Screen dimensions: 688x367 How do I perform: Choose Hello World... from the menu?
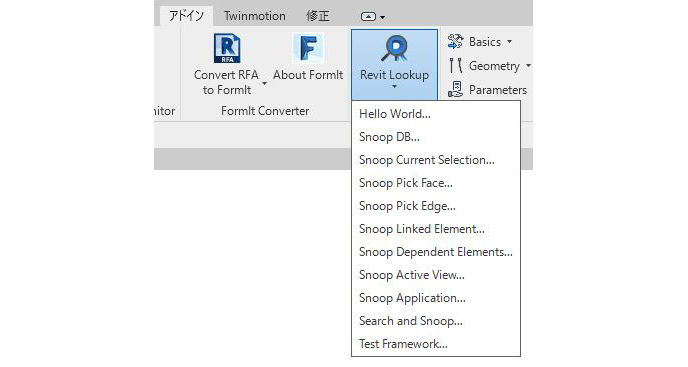(x=436, y=114)
